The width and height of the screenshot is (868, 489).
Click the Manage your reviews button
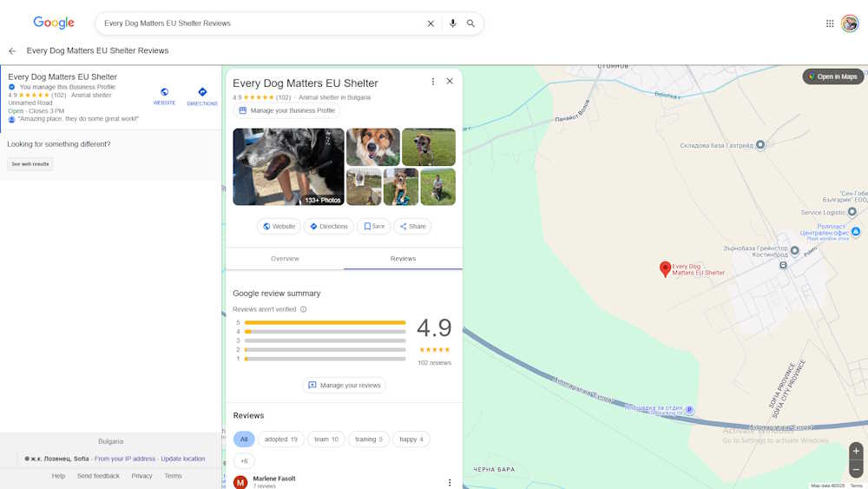coord(344,386)
